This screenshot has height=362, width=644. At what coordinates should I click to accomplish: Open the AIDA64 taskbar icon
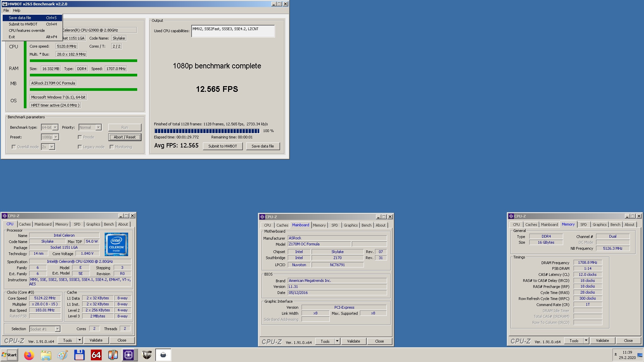tap(96, 355)
